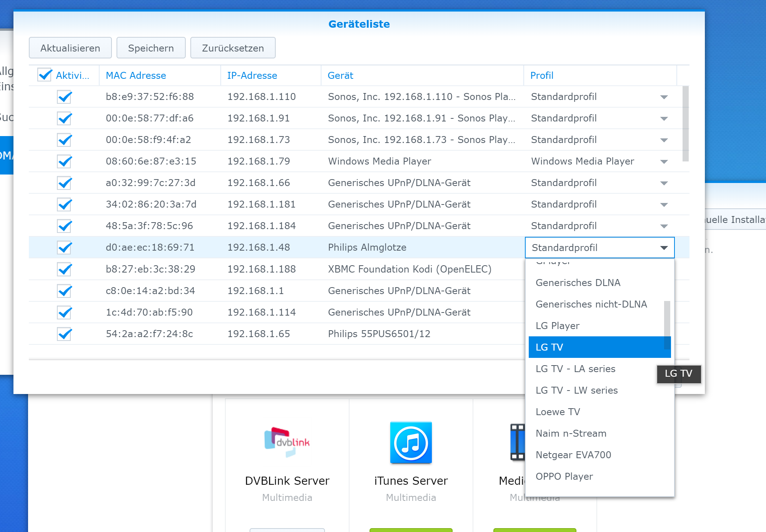Click the Aktualisieren button
Viewport: 766px width, 532px height.
coord(70,48)
